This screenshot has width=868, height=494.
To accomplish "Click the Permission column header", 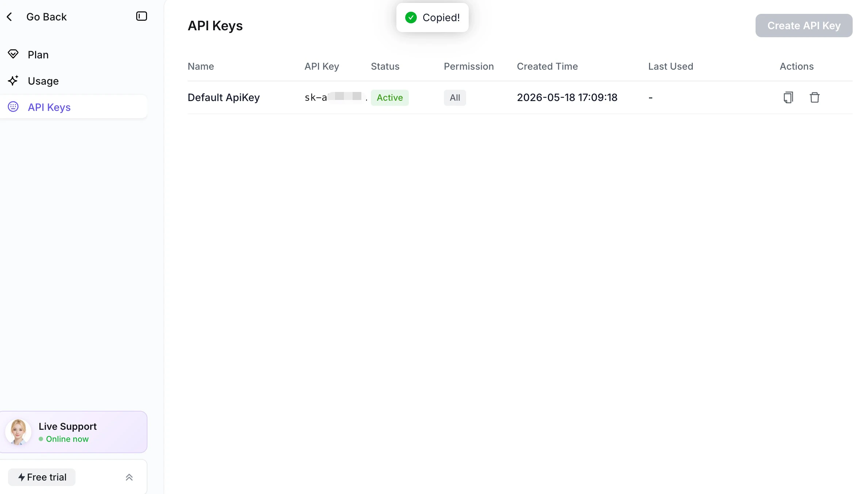I will 469,66.
